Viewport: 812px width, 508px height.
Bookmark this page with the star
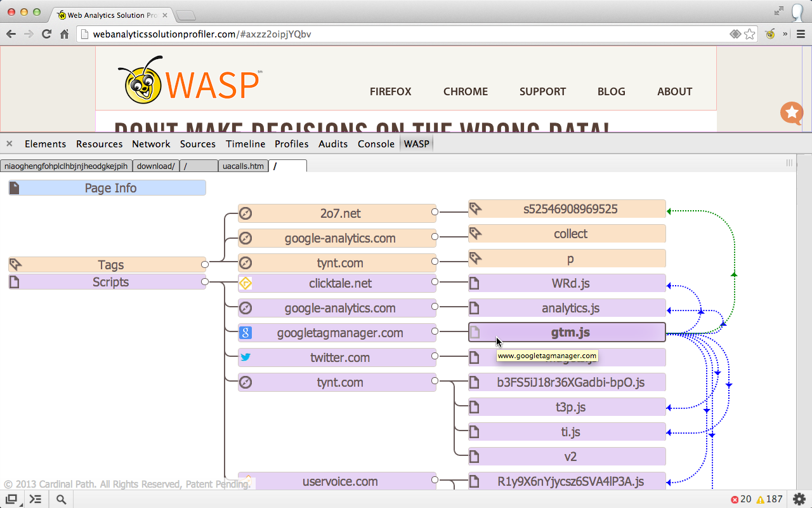tap(750, 34)
